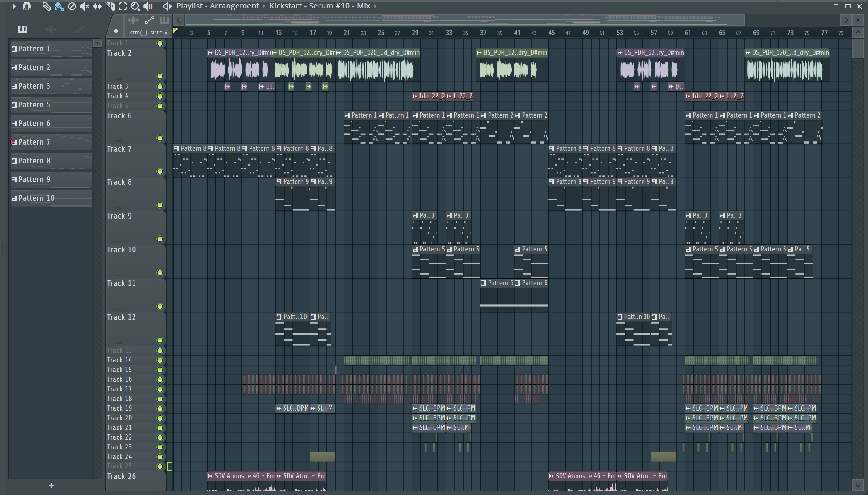The width and height of the screenshot is (868, 495).
Task: Show audio clips in picker panel
Action: tap(51, 30)
